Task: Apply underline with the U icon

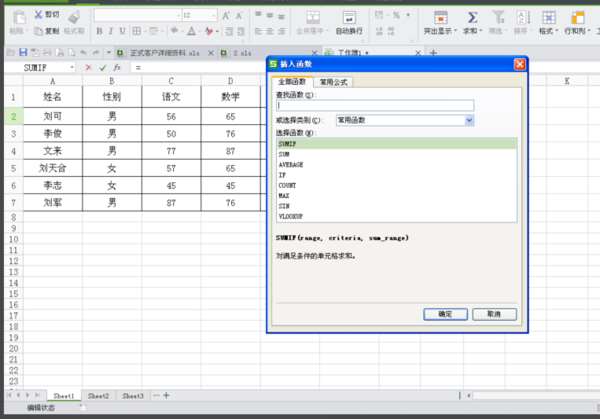Action: [122, 31]
